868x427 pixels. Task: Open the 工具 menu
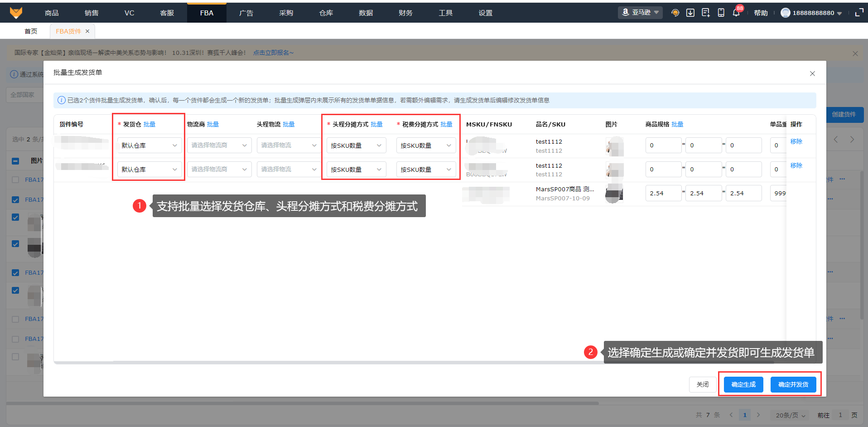click(446, 13)
